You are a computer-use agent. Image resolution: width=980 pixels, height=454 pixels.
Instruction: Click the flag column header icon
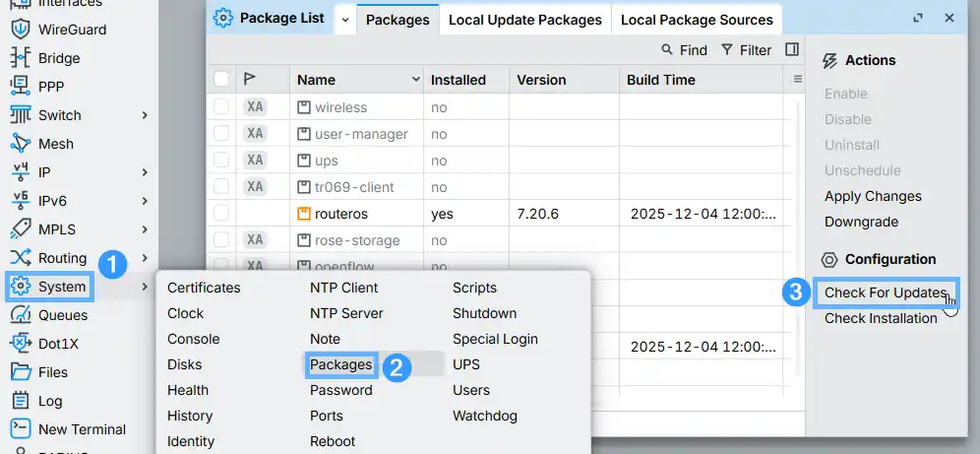click(x=249, y=80)
